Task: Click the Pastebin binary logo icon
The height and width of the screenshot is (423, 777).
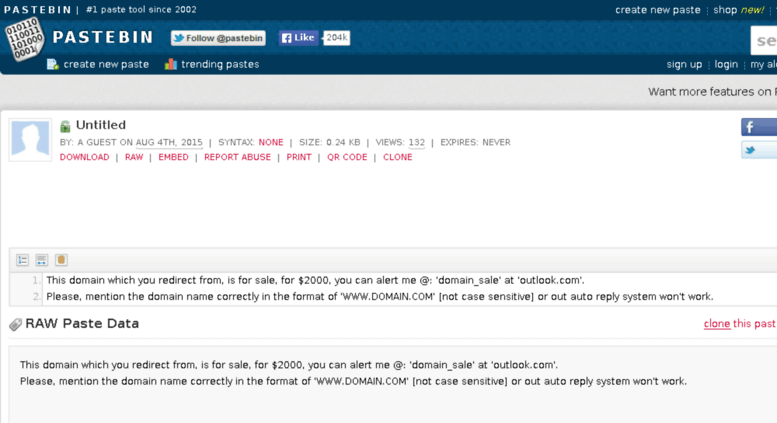Action: click(x=24, y=39)
